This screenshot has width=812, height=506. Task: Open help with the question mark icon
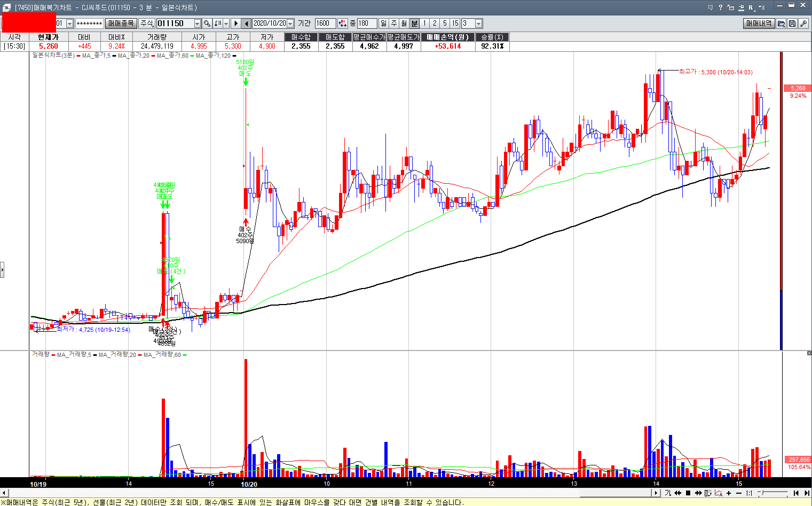click(x=721, y=7)
